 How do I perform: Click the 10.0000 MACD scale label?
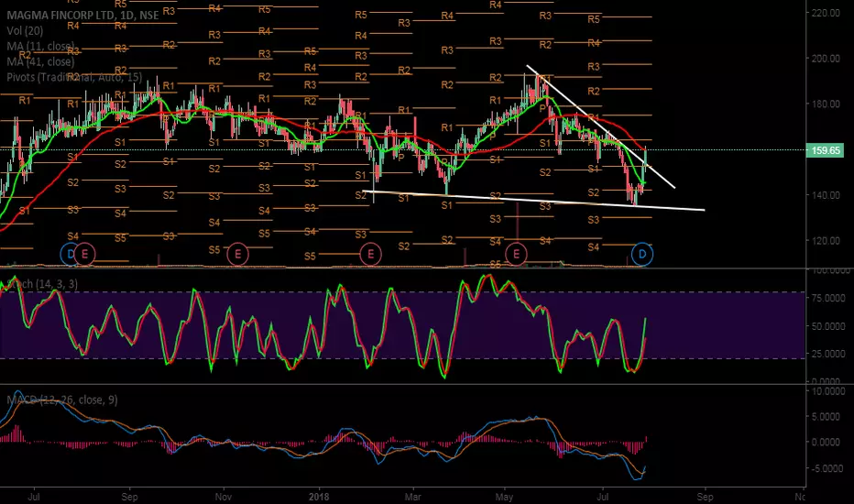pyautogui.click(x=827, y=391)
